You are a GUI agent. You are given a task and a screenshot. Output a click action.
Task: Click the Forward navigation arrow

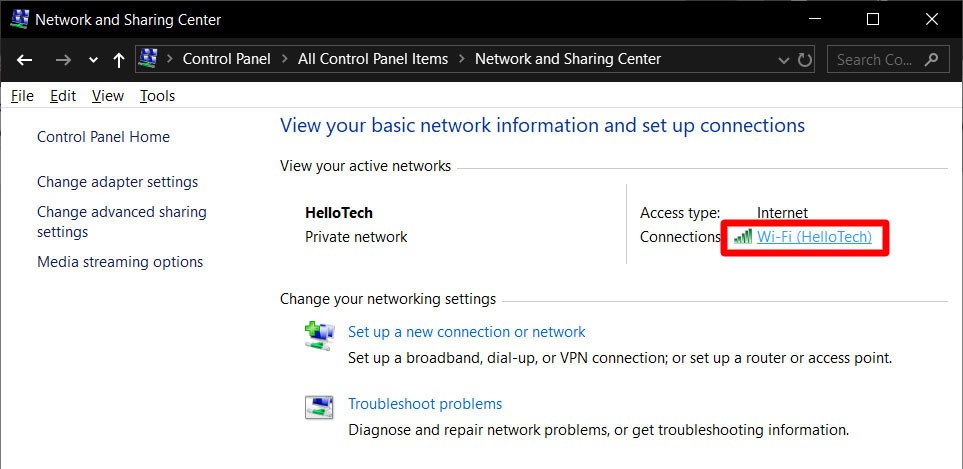[63, 60]
